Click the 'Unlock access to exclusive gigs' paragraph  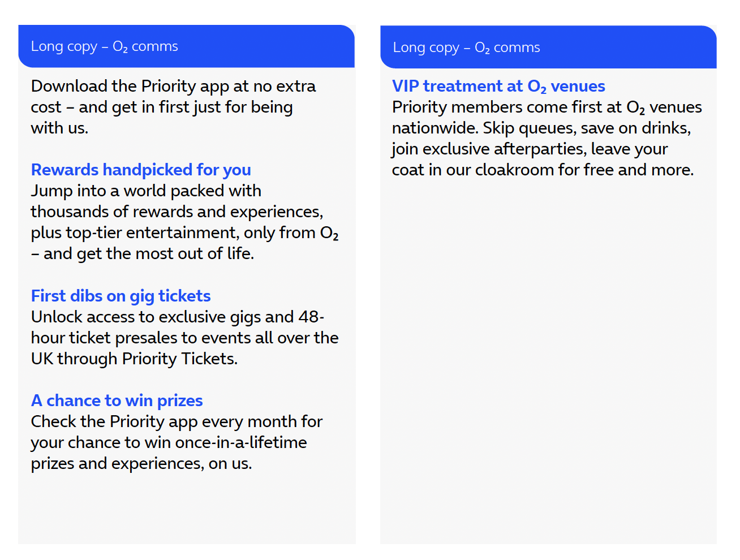click(184, 338)
